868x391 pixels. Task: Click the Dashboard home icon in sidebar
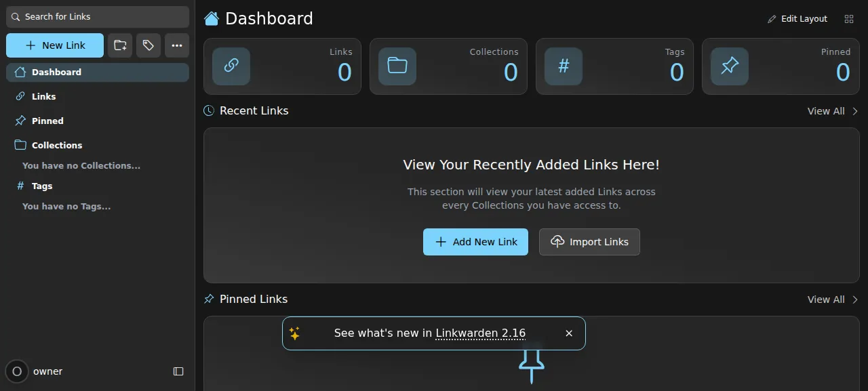[20, 72]
